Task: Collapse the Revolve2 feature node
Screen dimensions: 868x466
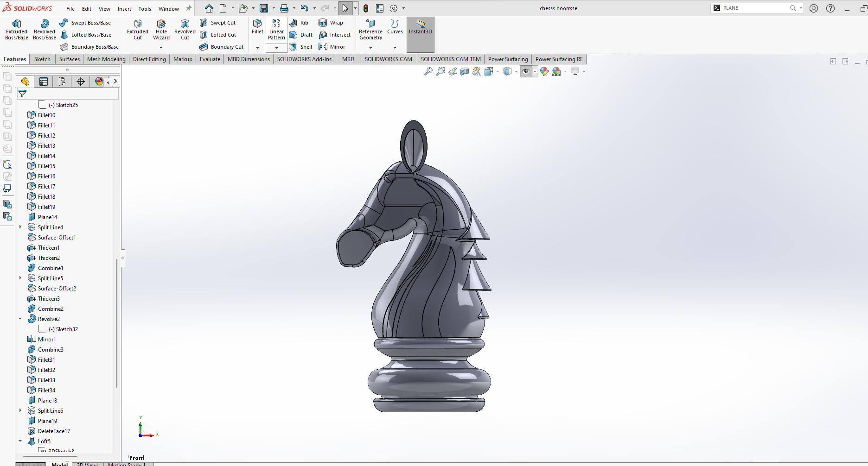Action: [x=20, y=319]
